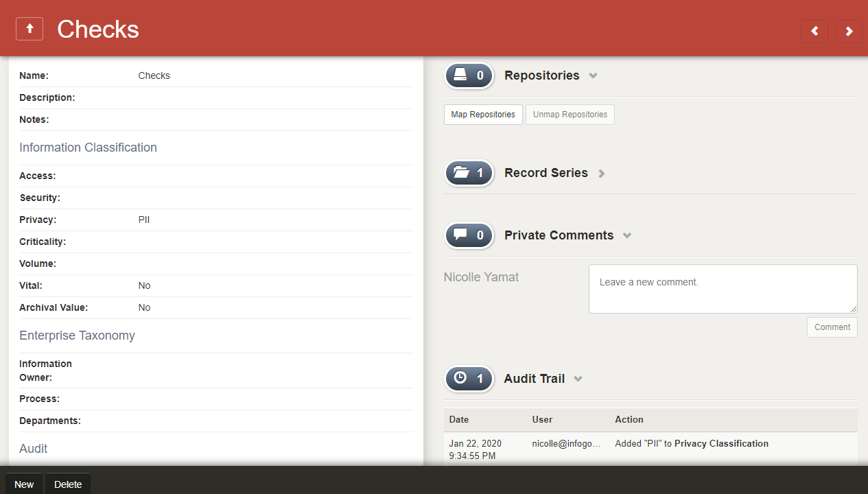Click the Audit Trail Date column header
This screenshot has height=494, width=868.
coord(459,419)
